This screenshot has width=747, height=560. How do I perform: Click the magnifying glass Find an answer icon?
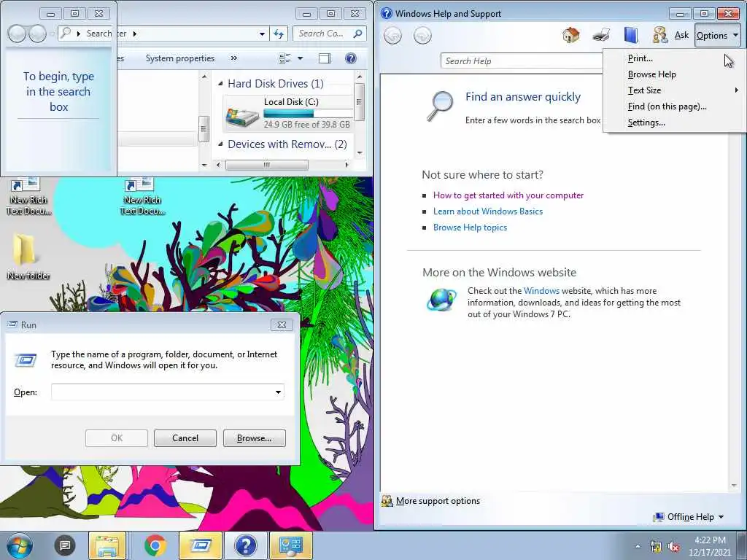439,106
